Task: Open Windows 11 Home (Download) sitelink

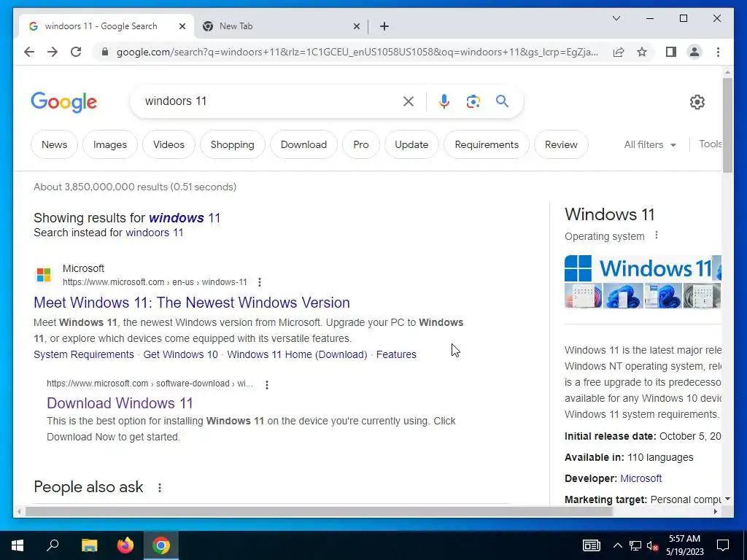Action: [297, 355]
